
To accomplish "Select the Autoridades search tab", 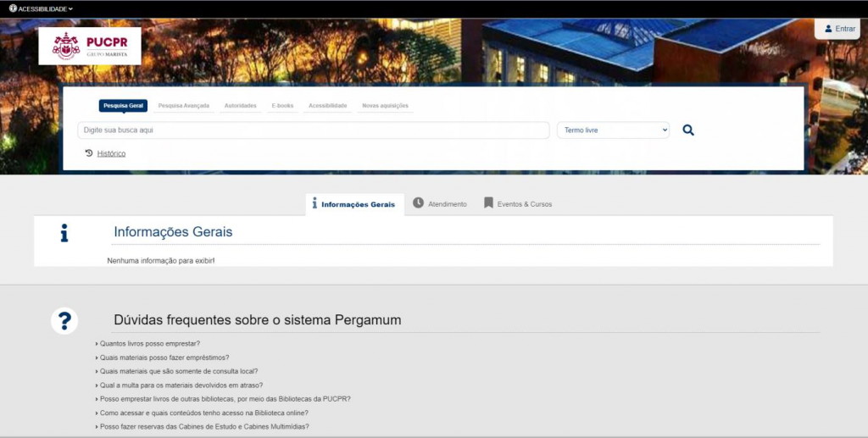I will (240, 106).
